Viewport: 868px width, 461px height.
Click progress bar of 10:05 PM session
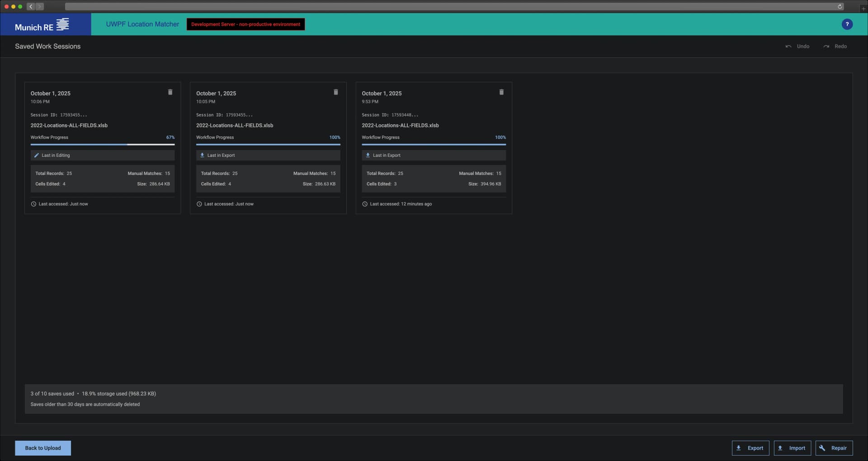click(268, 145)
